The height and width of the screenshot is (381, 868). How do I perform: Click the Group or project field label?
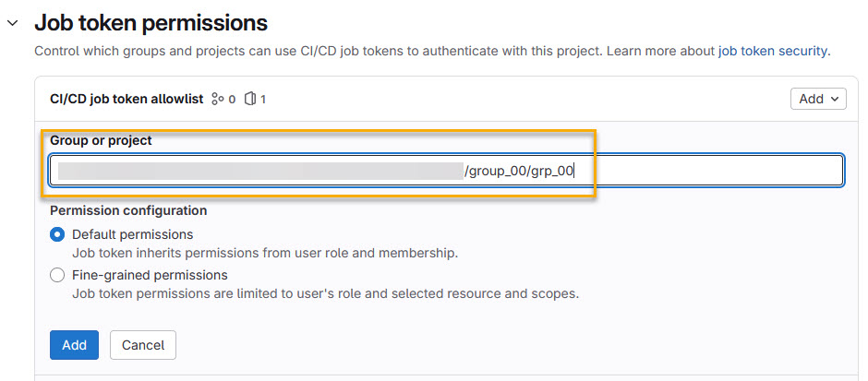click(x=101, y=140)
